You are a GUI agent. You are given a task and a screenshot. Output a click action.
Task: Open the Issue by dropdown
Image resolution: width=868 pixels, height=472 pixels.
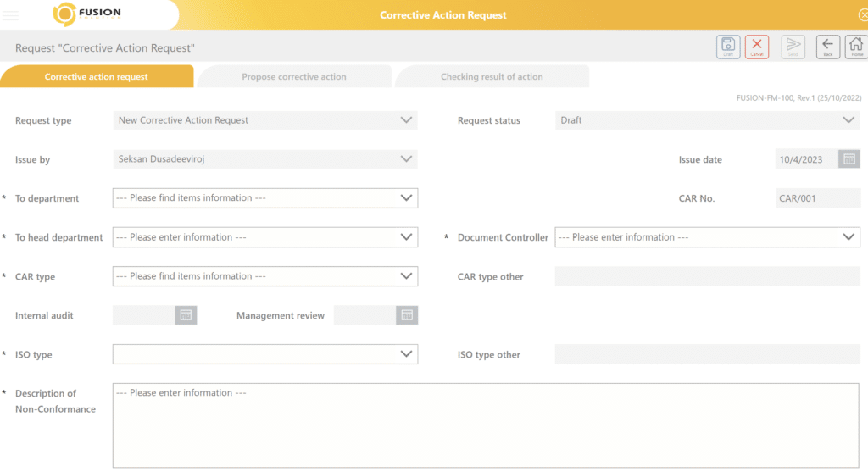click(265, 159)
